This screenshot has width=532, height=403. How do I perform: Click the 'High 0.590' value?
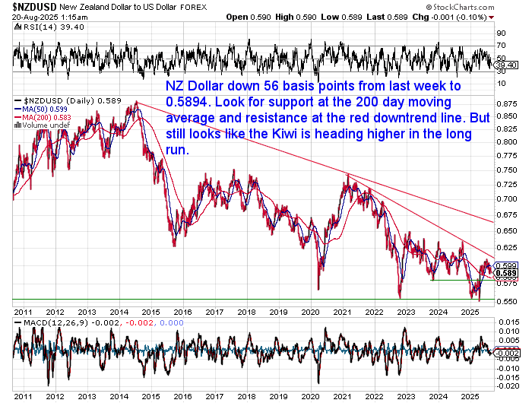tap(296, 17)
